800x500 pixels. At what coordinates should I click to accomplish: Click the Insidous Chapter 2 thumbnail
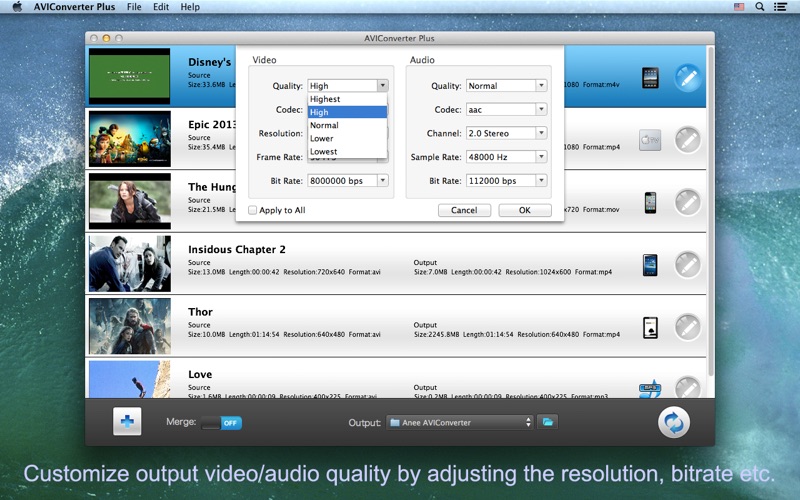(x=130, y=264)
